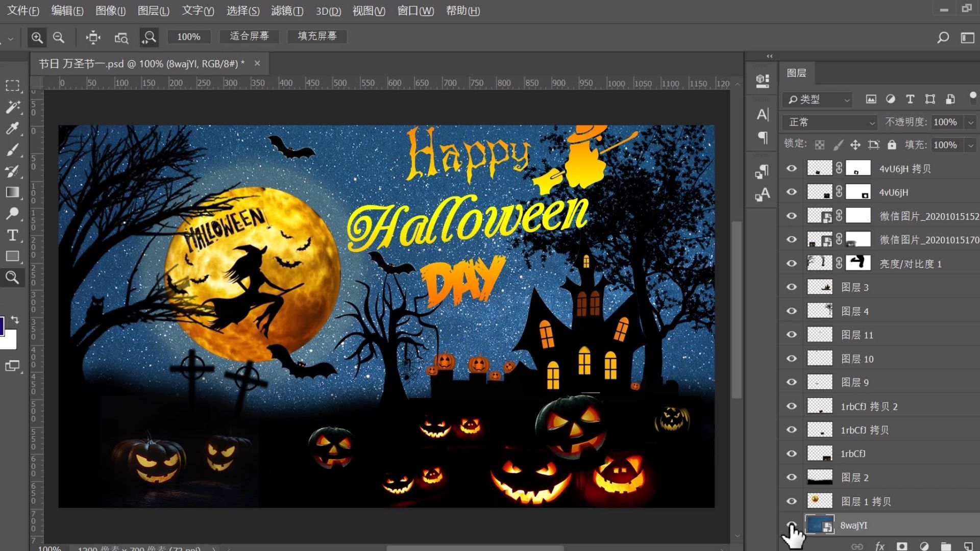980x551 pixels.
Task: Open the search icon in options bar
Action: coord(943,37)
